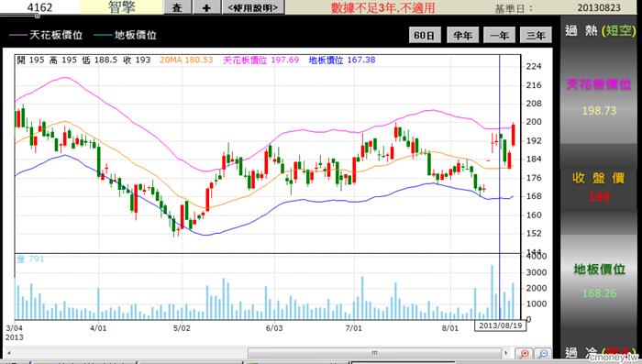Viewport: 642px width, 364px height.
Task: Click the stock name field 智擎
Action: point(121,7)
